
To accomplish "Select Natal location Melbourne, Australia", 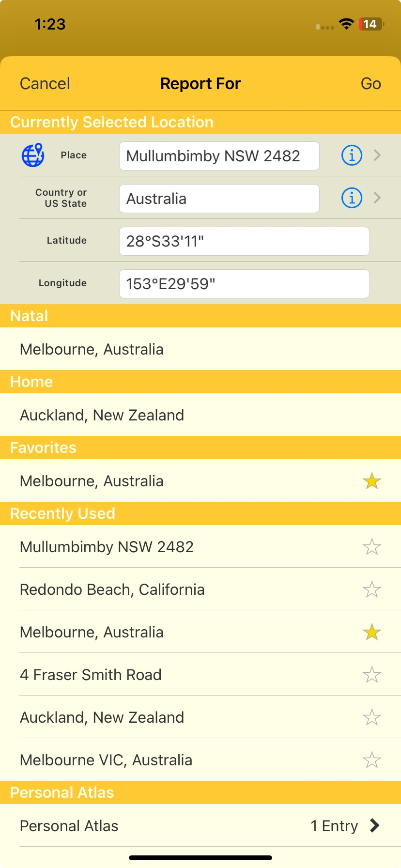I will tap(200, 349).
